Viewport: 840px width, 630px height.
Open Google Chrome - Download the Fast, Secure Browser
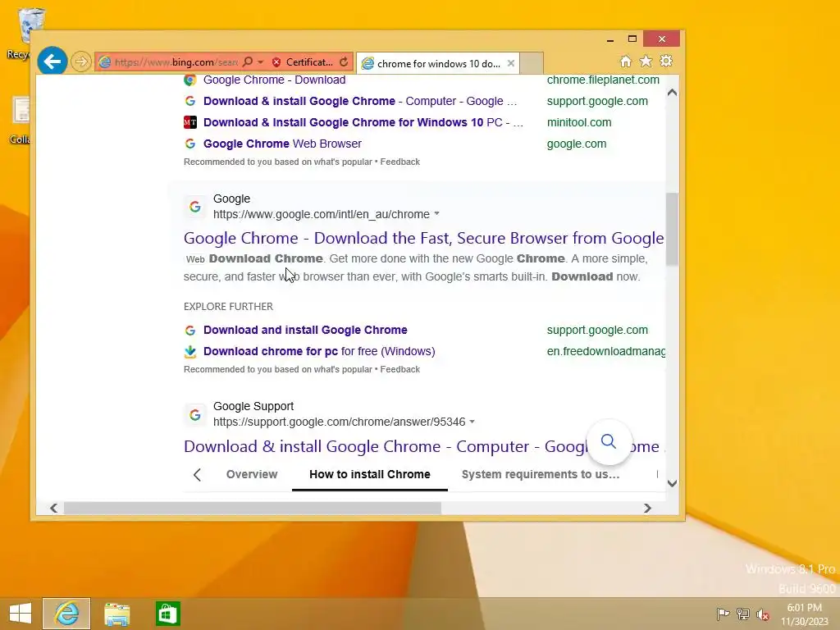click(x=424, y=238)
